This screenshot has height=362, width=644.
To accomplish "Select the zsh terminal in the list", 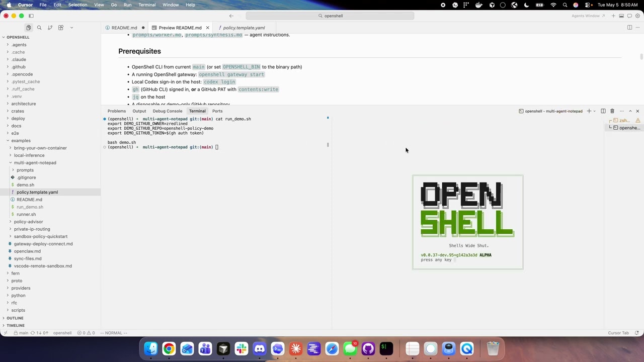I will coord(624,121).
